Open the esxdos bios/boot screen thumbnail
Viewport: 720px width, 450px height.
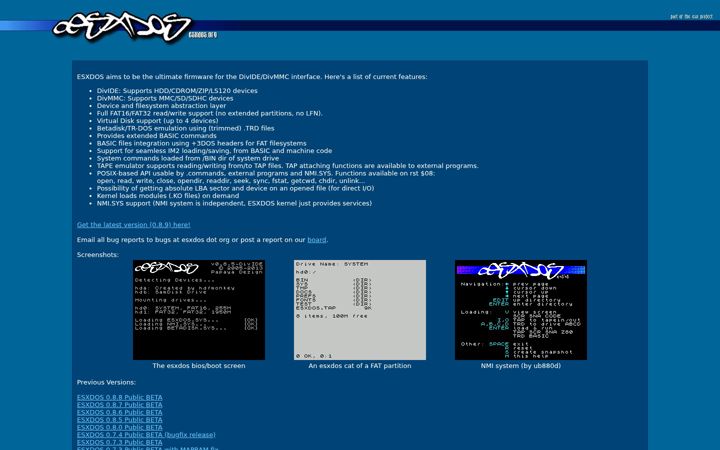(x=199, y=310)
